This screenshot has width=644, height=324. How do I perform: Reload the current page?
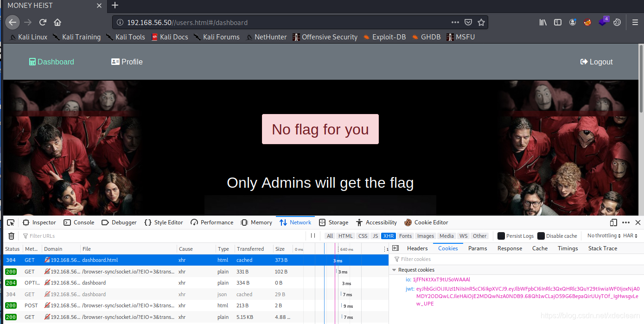43,22
